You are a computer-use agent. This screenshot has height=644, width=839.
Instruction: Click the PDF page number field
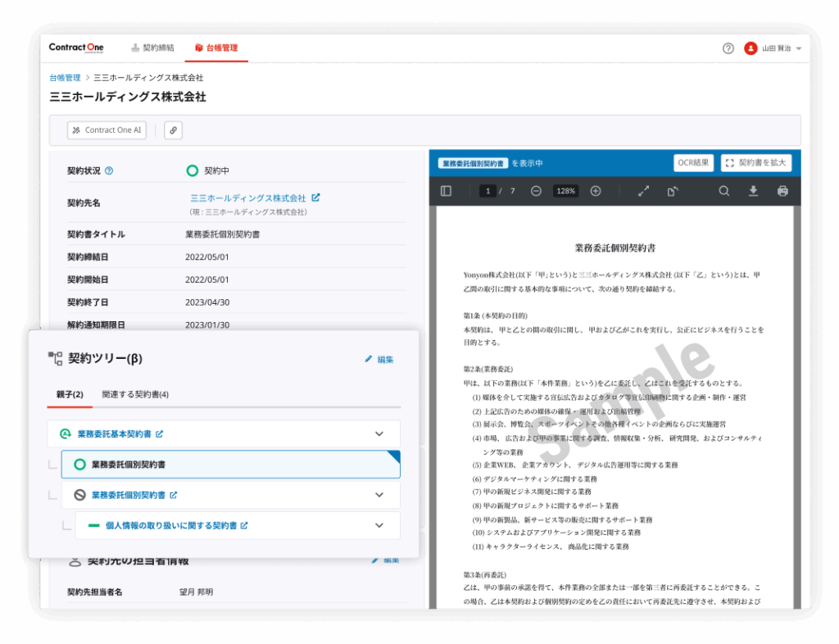[488, 191]
